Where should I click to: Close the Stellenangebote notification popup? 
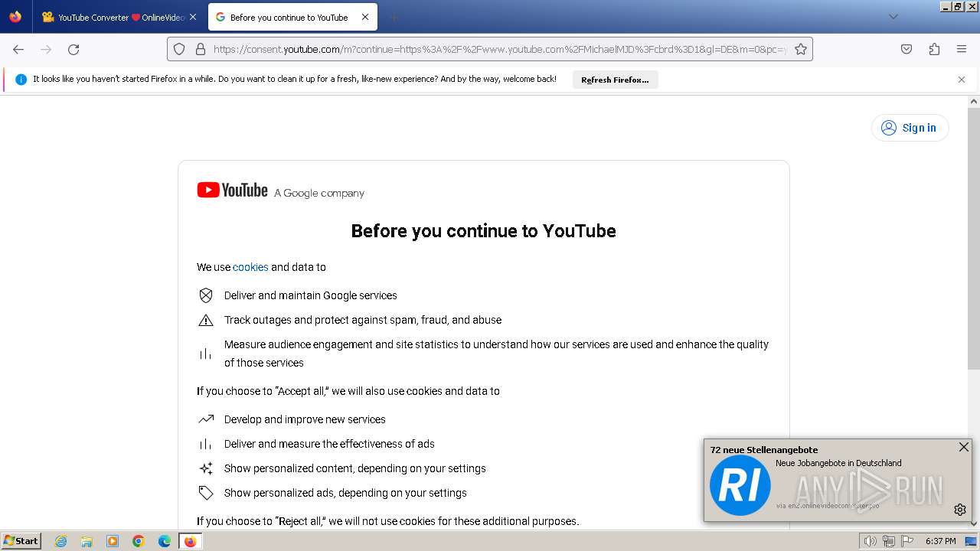coord(964,447)
